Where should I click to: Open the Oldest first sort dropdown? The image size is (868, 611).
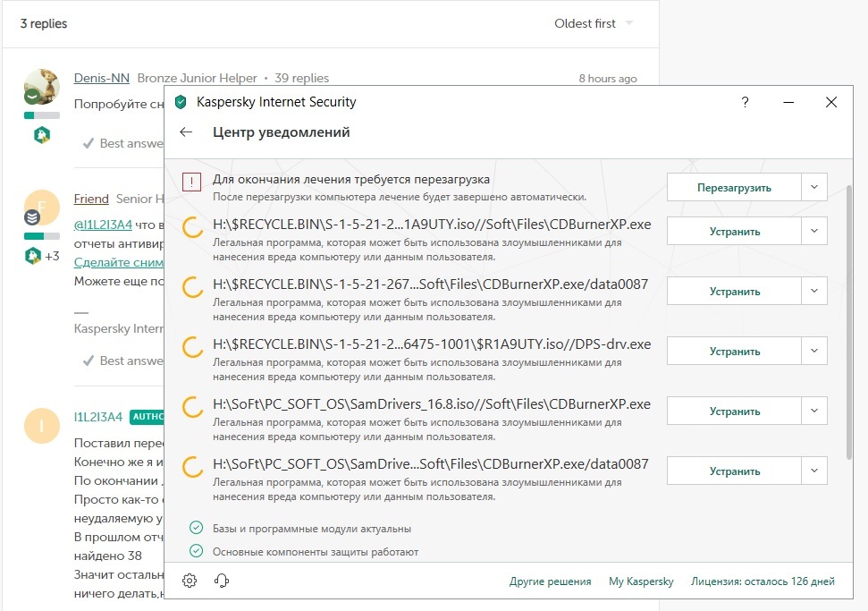594,23
